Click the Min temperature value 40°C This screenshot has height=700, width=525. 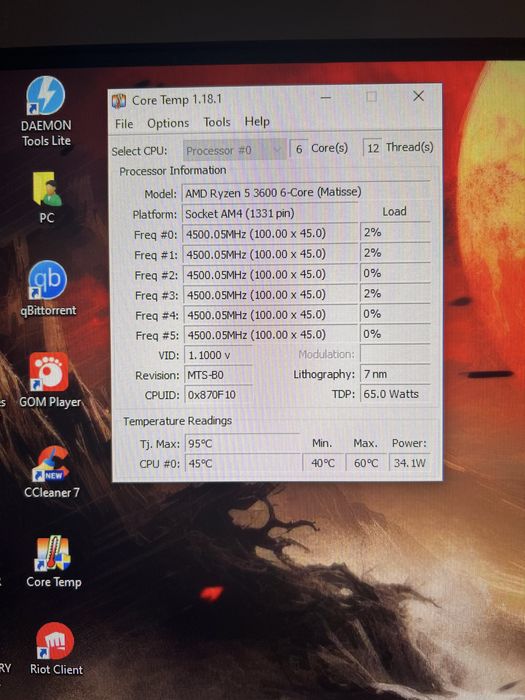pos(323,463)
